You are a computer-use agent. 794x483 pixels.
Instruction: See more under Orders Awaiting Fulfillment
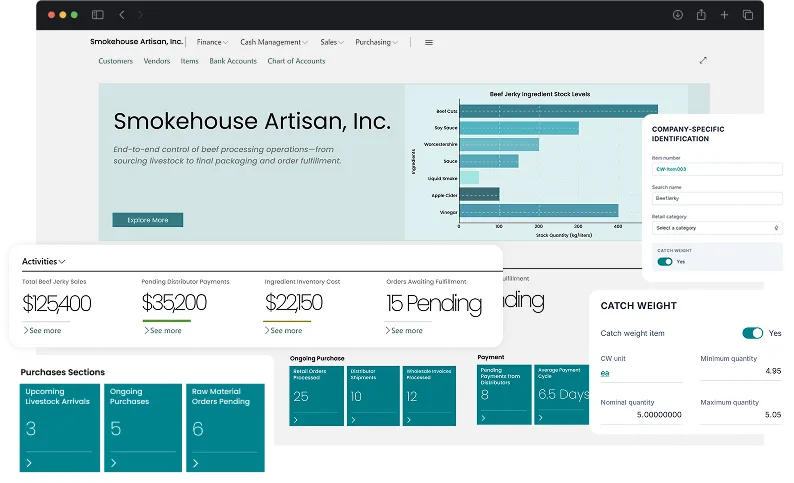404,331
